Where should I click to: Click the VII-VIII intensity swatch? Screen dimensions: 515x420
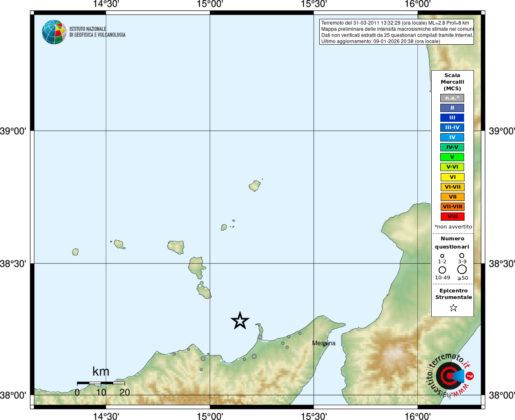point(453,207)
